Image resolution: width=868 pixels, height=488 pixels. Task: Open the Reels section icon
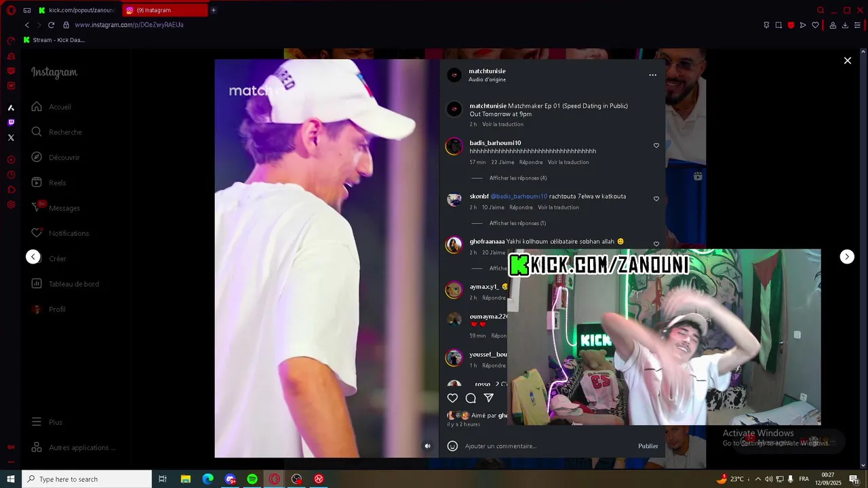coord(37,182)
